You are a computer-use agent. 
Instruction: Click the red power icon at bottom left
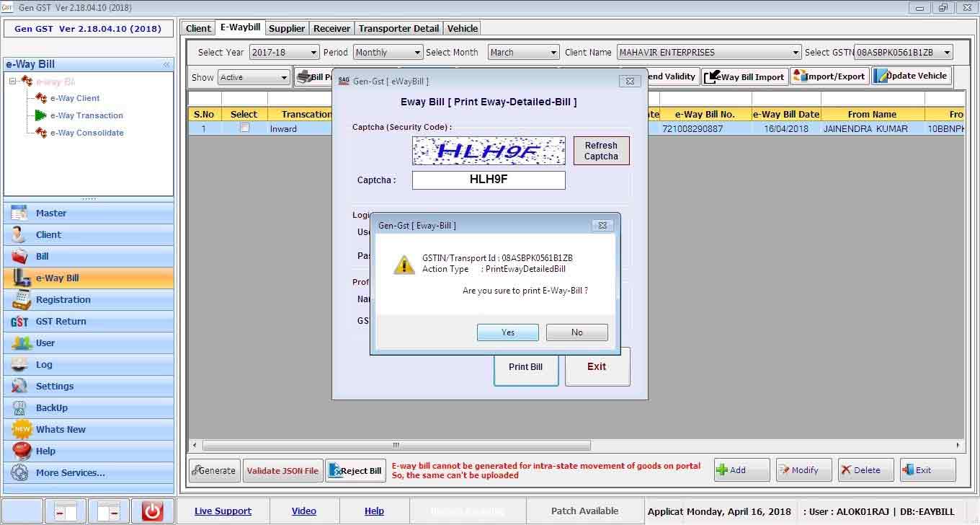click(x=152, y=511)
